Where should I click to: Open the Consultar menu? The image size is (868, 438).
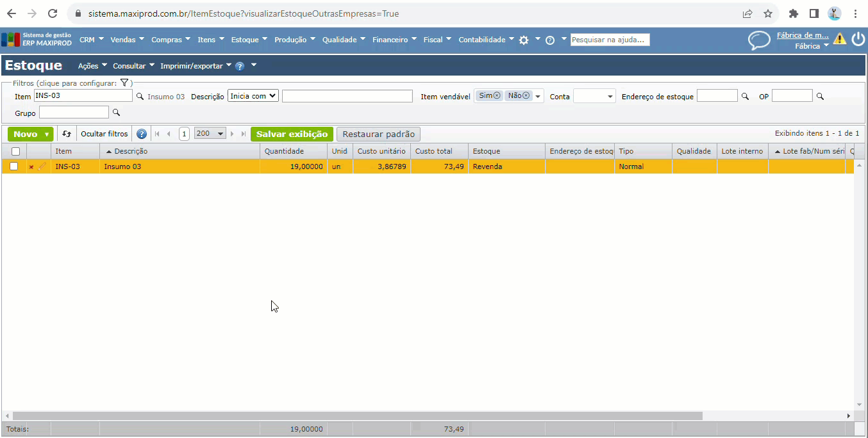click(x=133, y=66)
